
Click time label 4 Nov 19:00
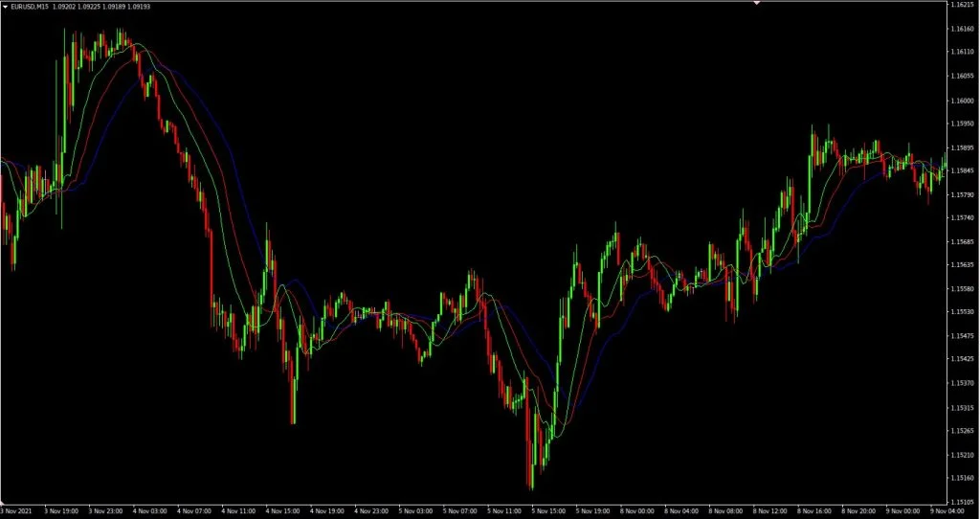[x=327, y=511]
